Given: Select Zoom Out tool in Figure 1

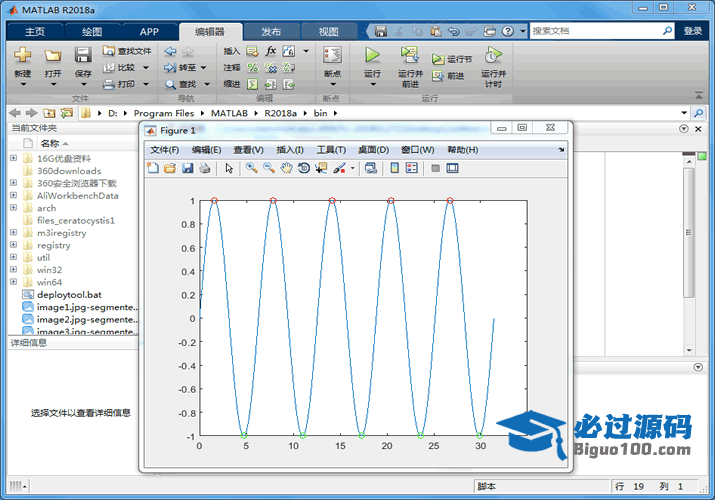Looking at the screenshot, I should 269,168.
